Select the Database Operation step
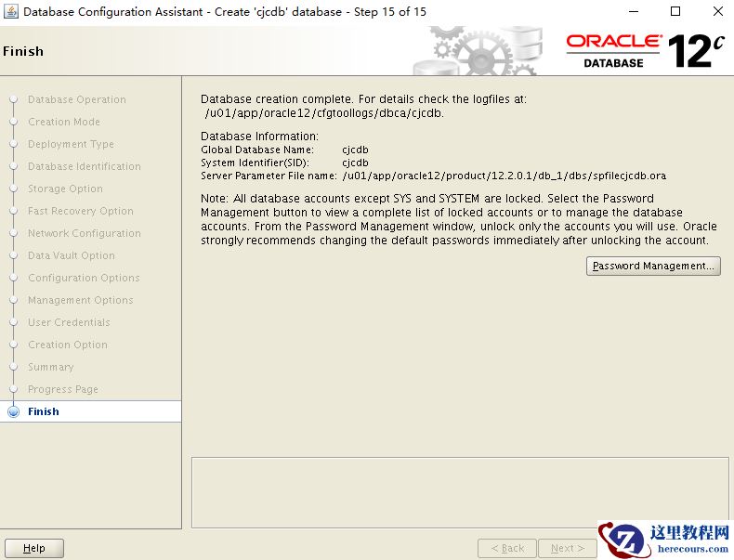 (x=77, y=99)
